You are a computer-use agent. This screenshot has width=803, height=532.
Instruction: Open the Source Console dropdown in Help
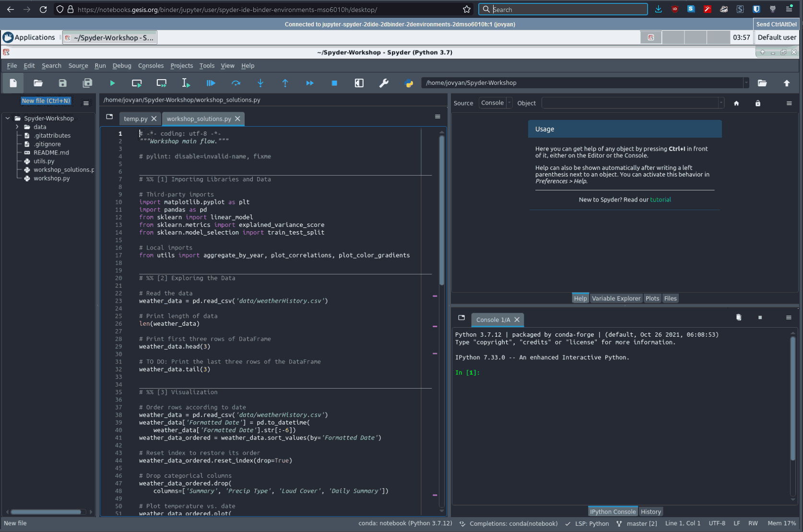pos(496,103)
